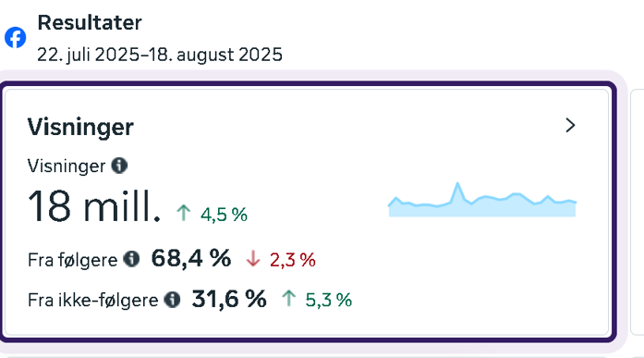The width and height of the screenshot is (644, 358).
Task: Open the partially visible card at right edge
Action: click(638, 212)
